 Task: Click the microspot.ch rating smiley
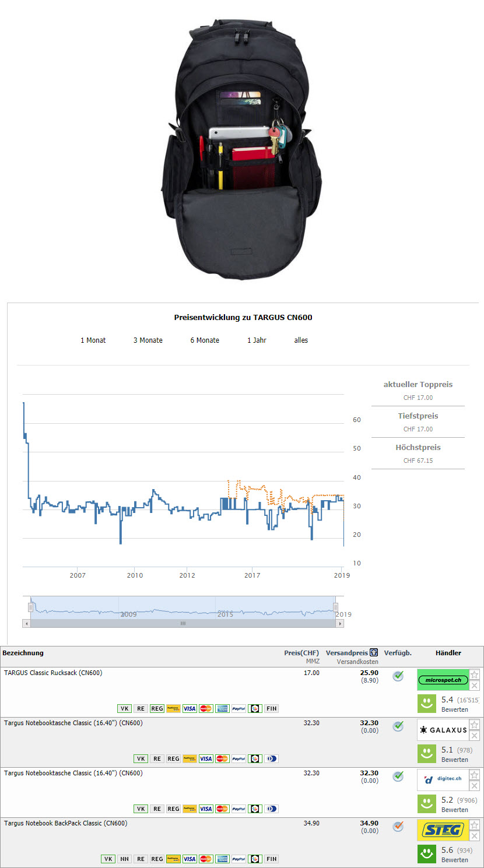coord(427,704)
